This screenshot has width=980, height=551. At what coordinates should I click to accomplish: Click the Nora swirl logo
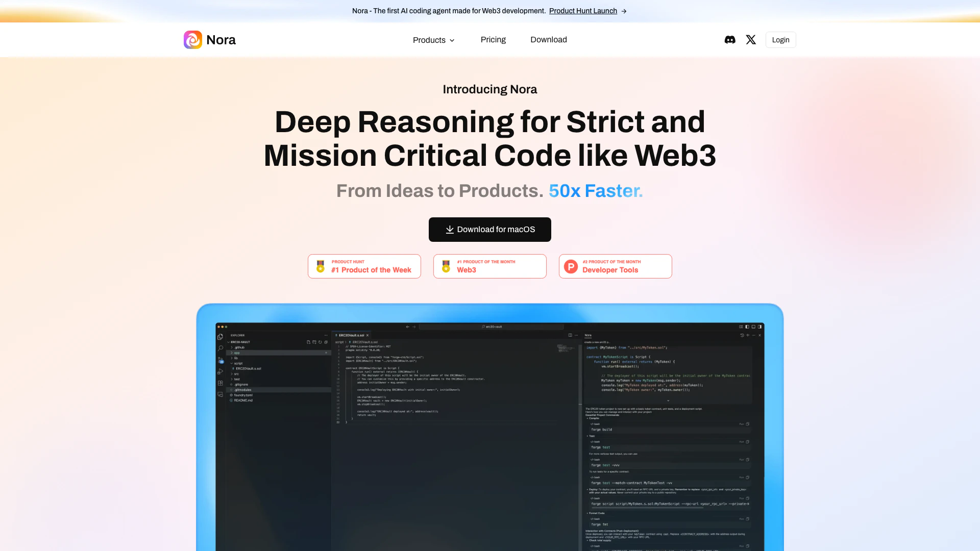193,40
